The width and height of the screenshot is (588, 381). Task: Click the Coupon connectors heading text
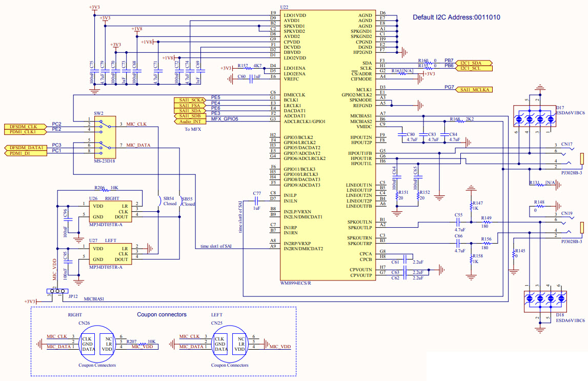click(x=161, y=315)
